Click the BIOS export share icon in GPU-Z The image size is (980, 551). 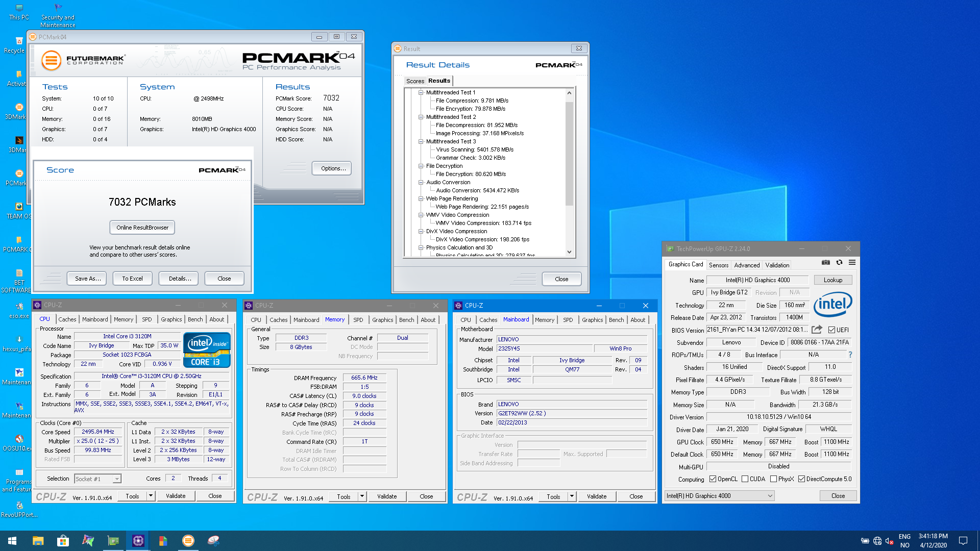click(x=817, y=330)
